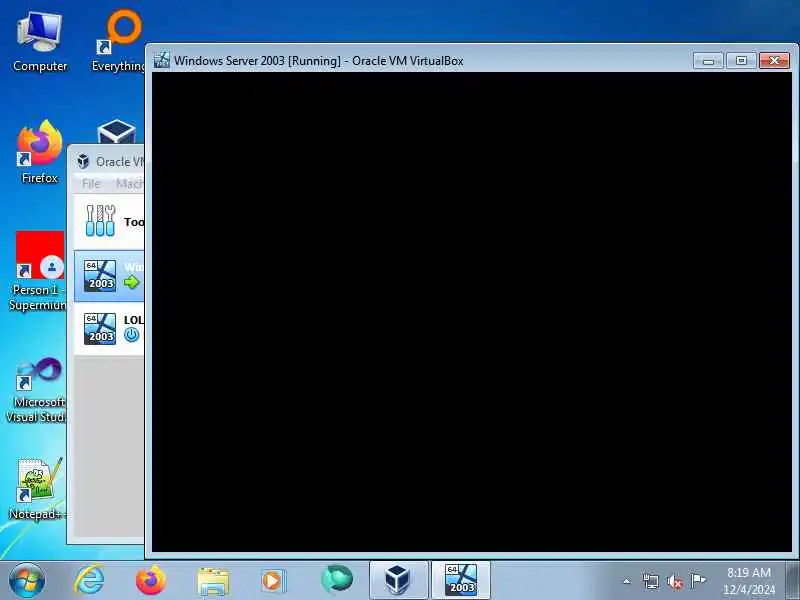
Task: Select the running Windows 2003 VM entry
Action: pyautogui.click(x=109, y=276)
